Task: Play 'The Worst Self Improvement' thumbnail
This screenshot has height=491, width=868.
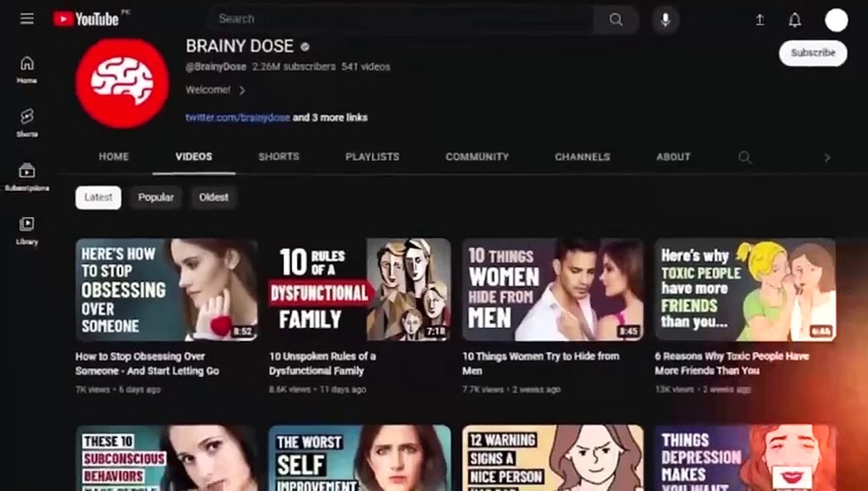Action: tap(360, 458)
